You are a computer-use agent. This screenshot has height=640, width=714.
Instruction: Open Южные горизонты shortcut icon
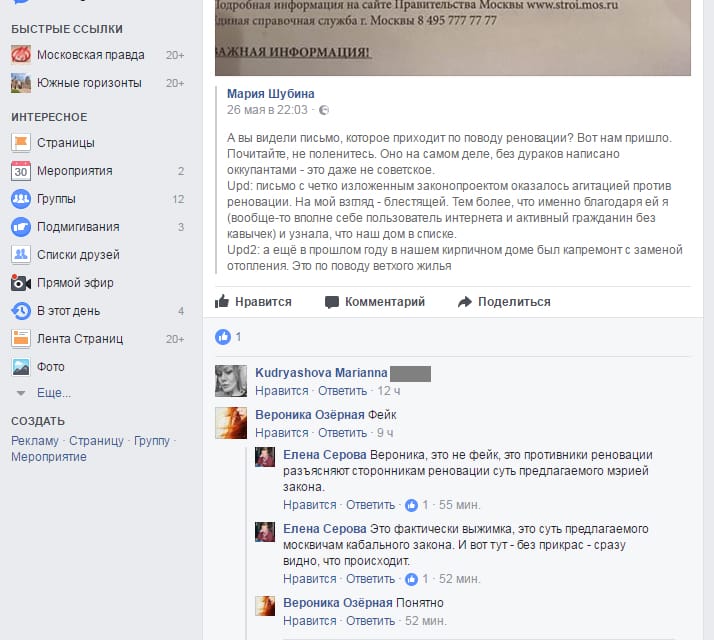click(x=21, y=83)
